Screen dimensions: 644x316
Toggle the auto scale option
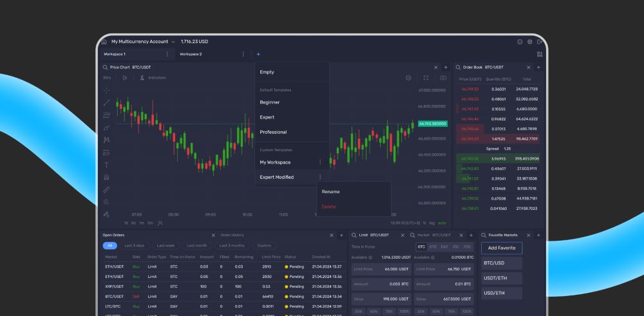click(x=442, y=223)
